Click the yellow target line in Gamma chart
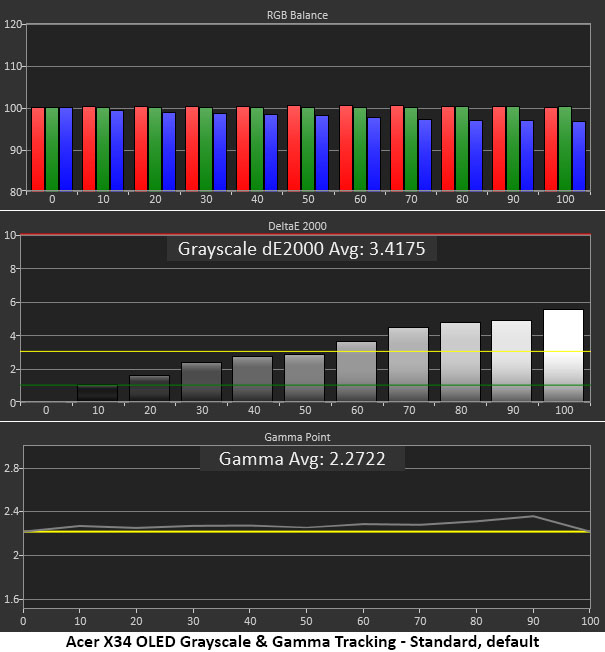The width and height of the screenshot is (605, 652). tap(307, 532)
